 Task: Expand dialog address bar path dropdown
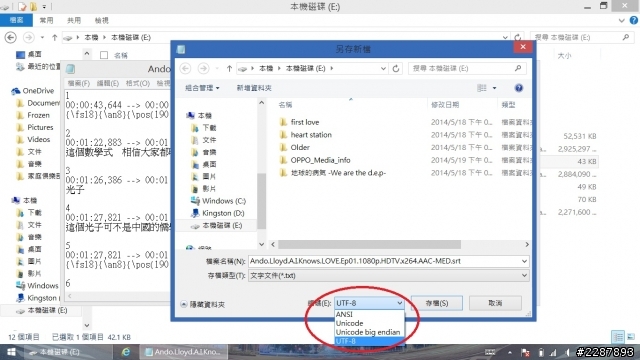tap(383, 69)
